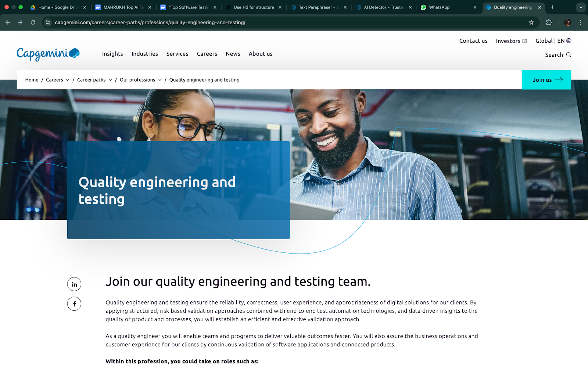588x368 pixels.
Task: Click the Facebook share icon
Action: coord(74,304)
